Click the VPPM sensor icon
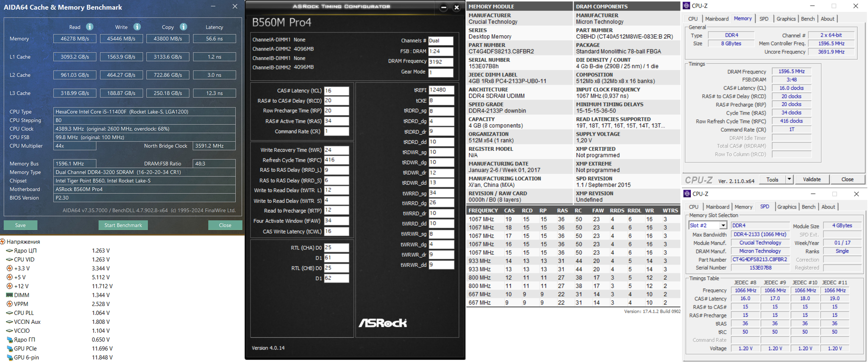Viewport: 868px width, 362px height. [x=9, y=304]
